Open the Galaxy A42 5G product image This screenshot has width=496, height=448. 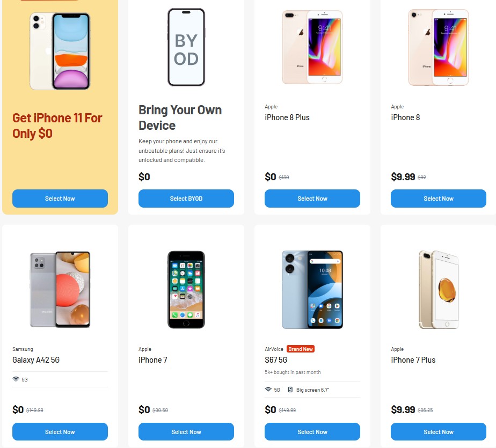click(x=60, y=289)
